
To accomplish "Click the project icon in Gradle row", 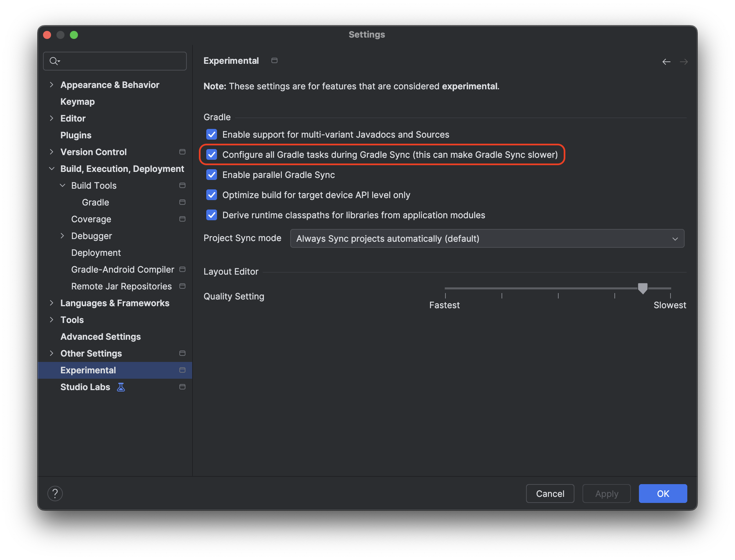I will point(182,202).
